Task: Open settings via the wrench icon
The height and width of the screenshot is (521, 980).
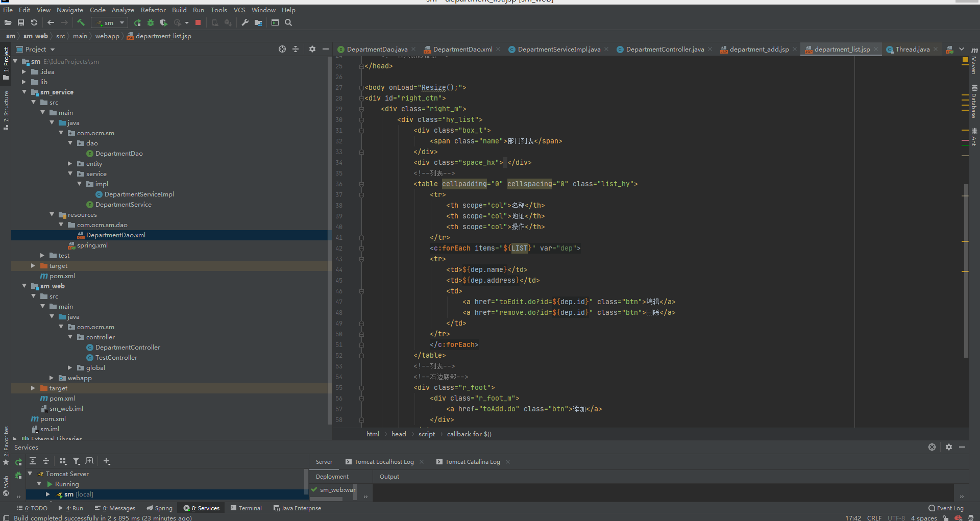Action: 245,22
